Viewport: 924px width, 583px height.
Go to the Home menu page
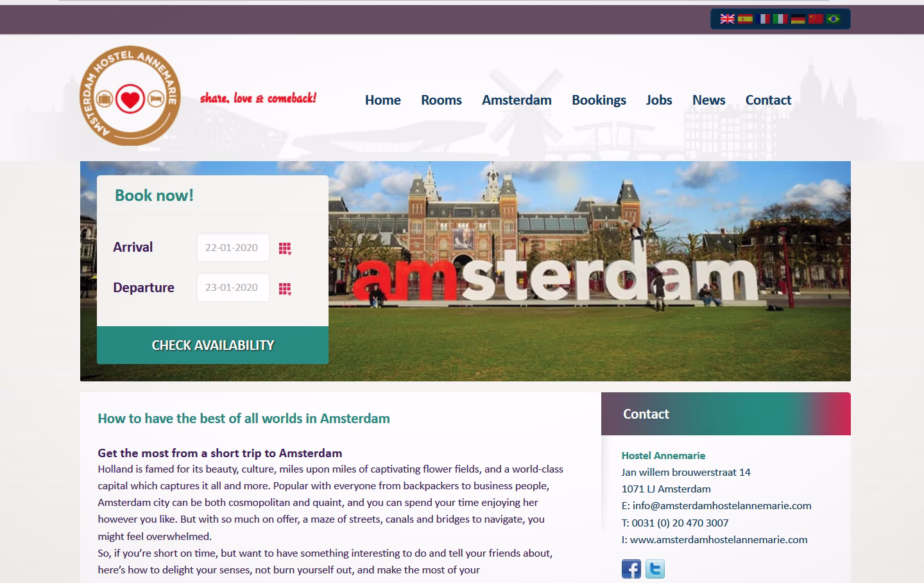383,100
